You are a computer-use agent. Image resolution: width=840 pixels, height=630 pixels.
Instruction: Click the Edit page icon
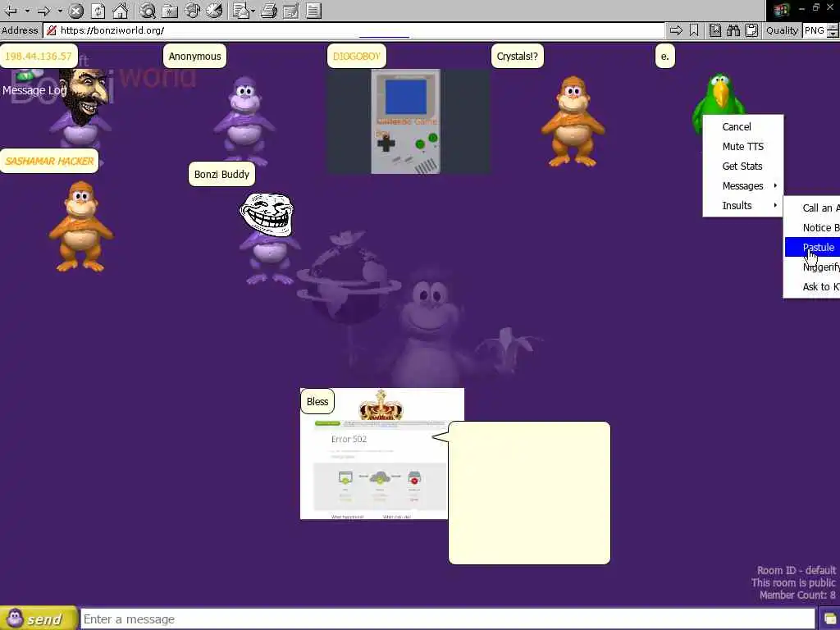tap(291, 10)
